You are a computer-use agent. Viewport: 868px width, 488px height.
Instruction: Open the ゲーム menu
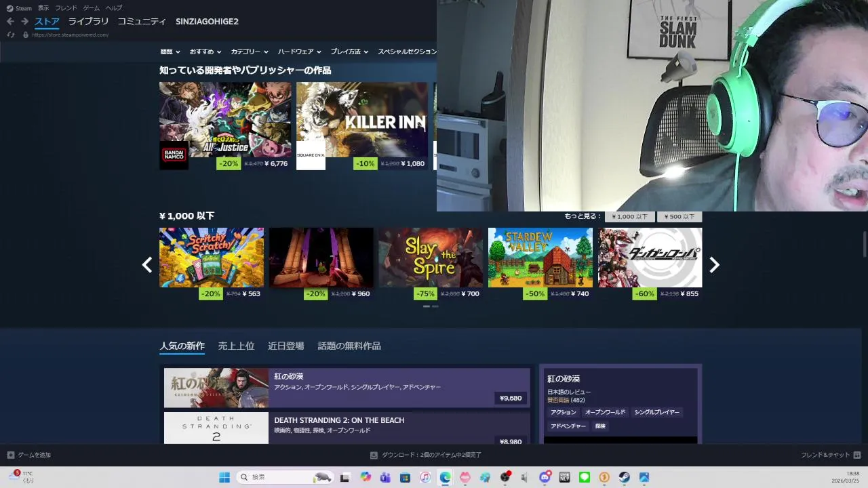tap(92, 8)
